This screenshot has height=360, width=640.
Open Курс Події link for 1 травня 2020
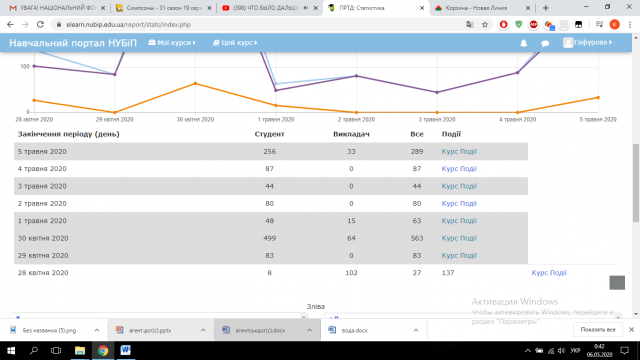[459, 221]
